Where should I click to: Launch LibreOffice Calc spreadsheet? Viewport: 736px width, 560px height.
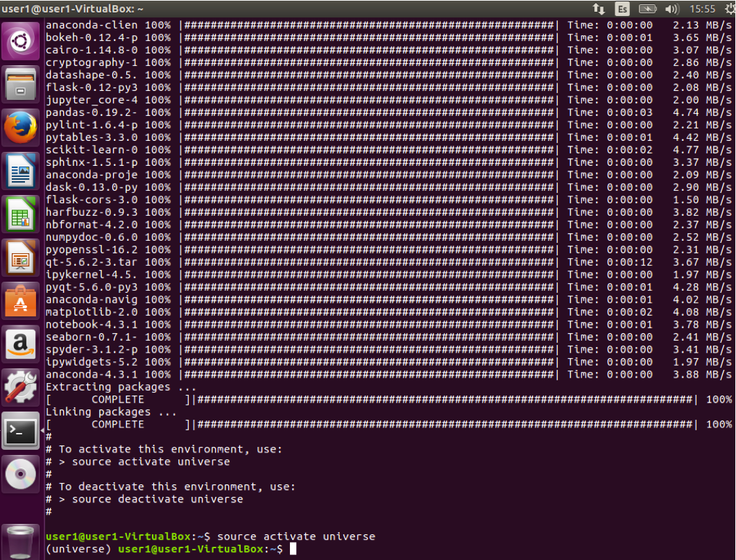20,214
